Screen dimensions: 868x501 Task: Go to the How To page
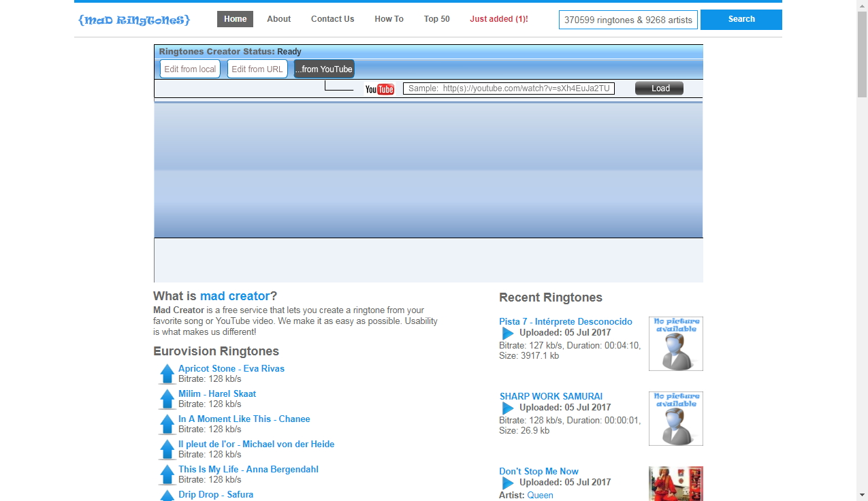pyautogui.click(x=389, y=19)
